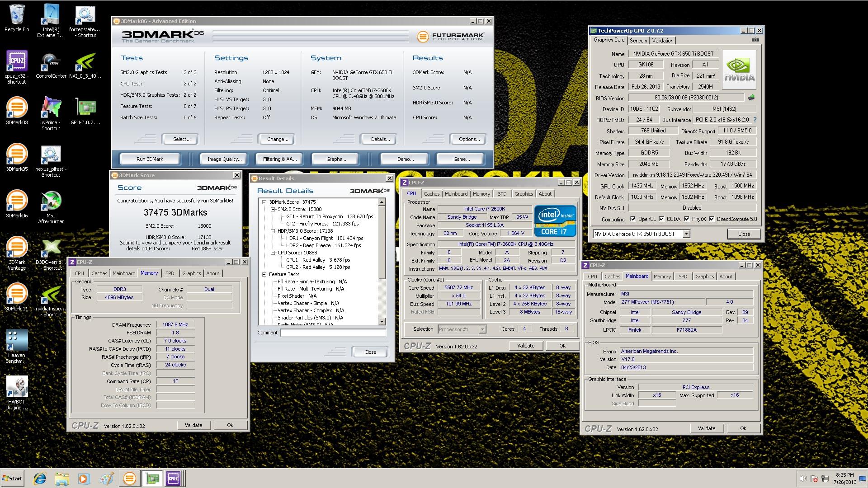Open the GPU-Z.0.7 desktop icon
Screen dimensions: 868x488
pyautogui.click(x=85, y=112)
